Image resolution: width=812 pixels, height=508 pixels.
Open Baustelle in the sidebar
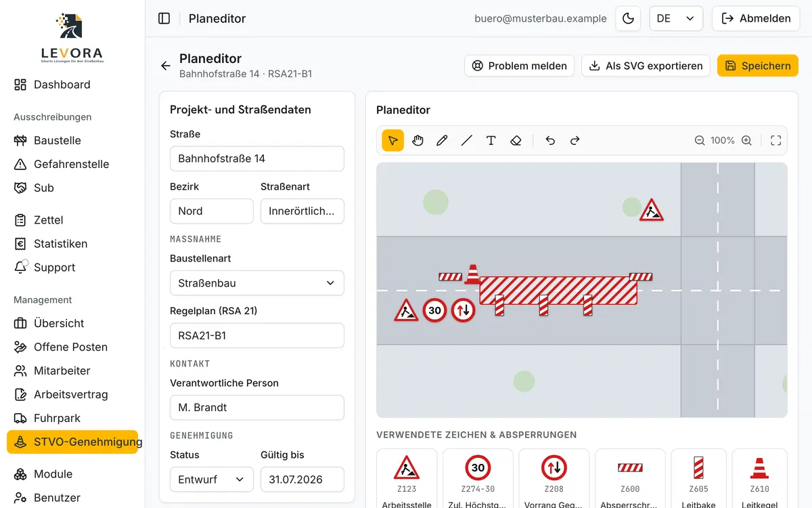tap(72, 140)
